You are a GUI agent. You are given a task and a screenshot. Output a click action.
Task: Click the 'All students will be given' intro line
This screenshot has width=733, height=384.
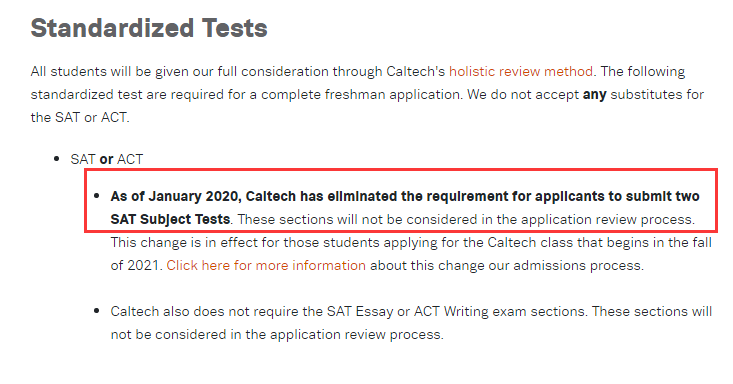pyautogui.click(x=358, y=72)
